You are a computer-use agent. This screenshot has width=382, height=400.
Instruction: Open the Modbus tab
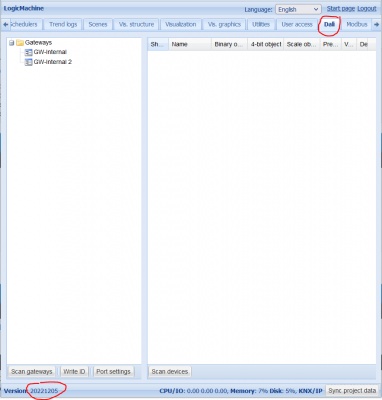(357, 24)
